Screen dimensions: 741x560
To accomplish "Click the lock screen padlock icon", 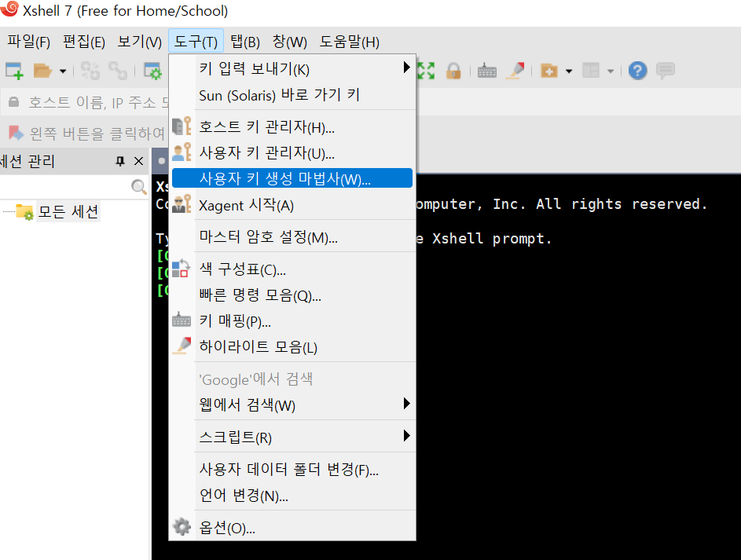I will [x=453, y=71].
